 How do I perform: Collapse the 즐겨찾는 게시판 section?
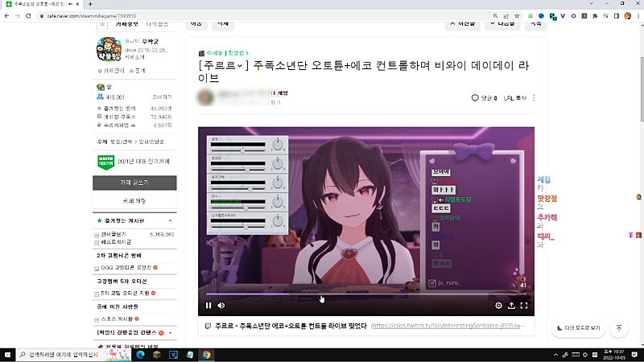pos(170,220)
